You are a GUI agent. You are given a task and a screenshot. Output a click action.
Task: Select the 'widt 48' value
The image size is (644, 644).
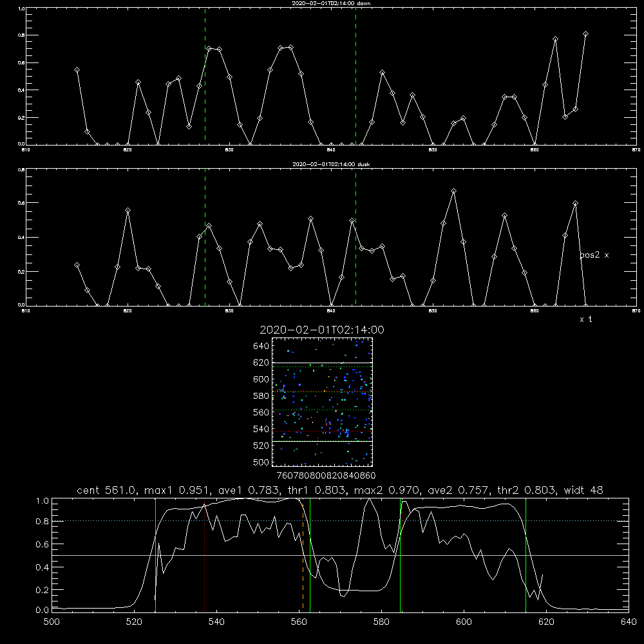pos(583,490)
